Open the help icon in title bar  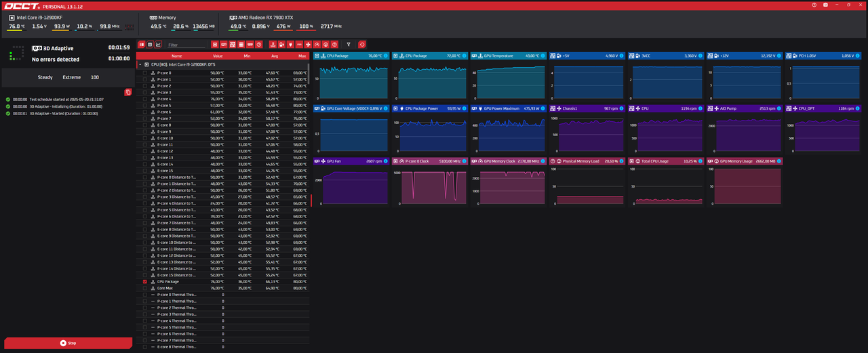pos(814,5)
